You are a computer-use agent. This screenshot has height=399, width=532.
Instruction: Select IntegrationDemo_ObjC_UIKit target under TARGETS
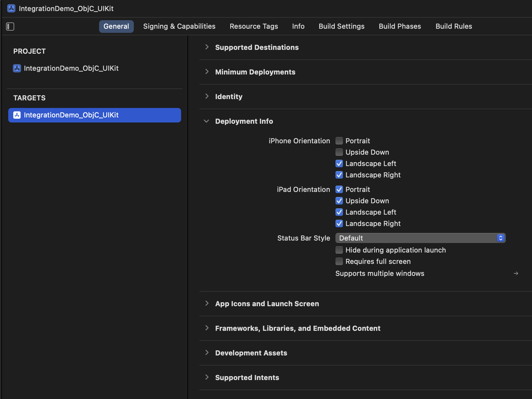pyautogui.click(x=95, y=115)
